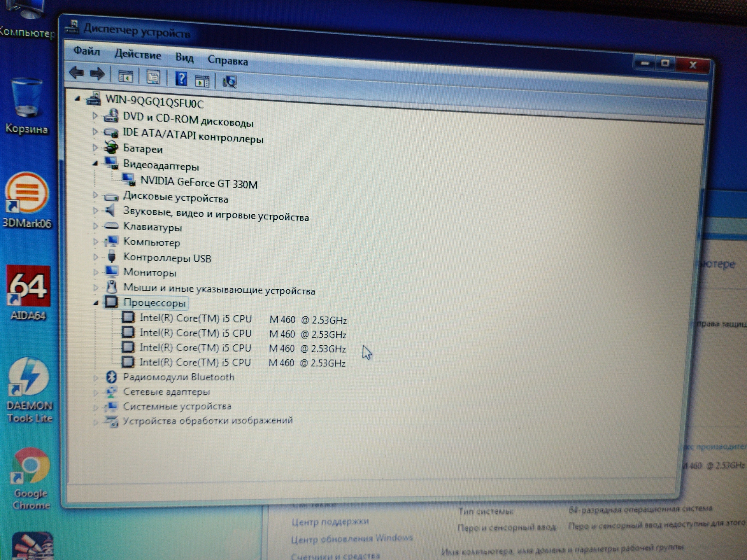Open Центр поддержки link in System window
This screenshot has width=747, height=560.
[x=330, y=521]
